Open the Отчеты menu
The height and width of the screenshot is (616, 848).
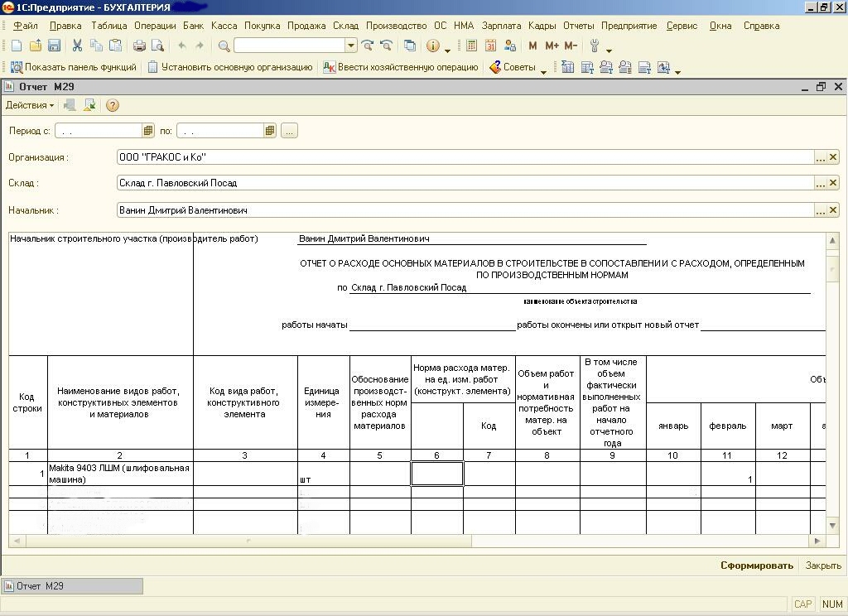(x=578, y=26)
